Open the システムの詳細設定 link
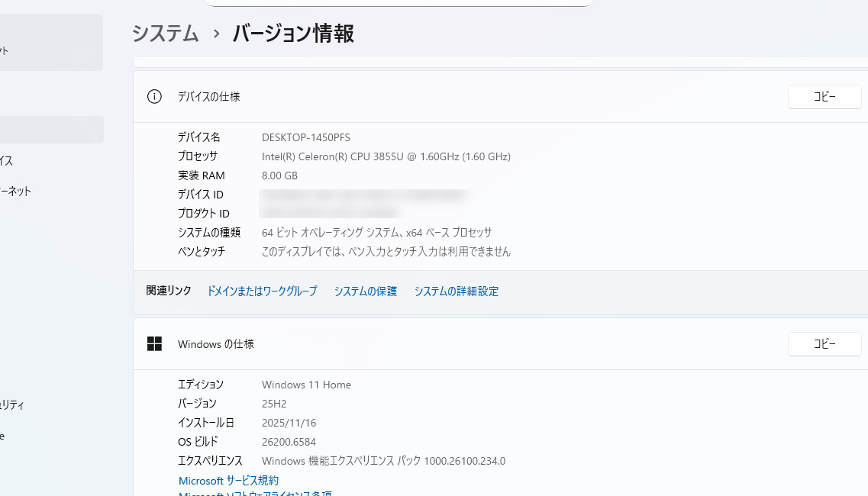Image resolution: width=868 pixels, height=496 pixels. [x=456, y=291]
